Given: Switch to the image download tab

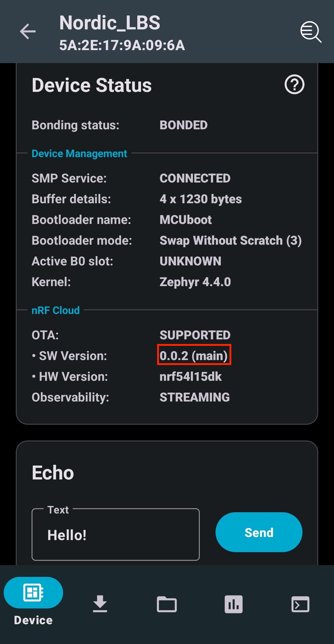Looking at the screenshot, I should [x=100, y=604].
